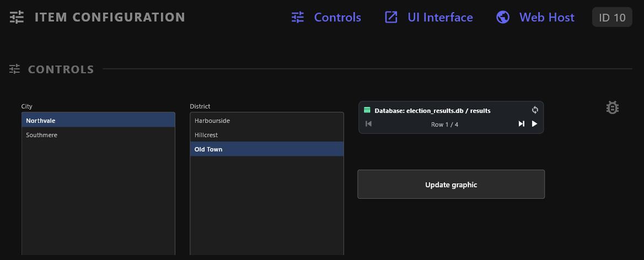The width and height of the screenshot is (644, 260).
Task: Click the Controls section sliders icon
Action: coord(15,69)
